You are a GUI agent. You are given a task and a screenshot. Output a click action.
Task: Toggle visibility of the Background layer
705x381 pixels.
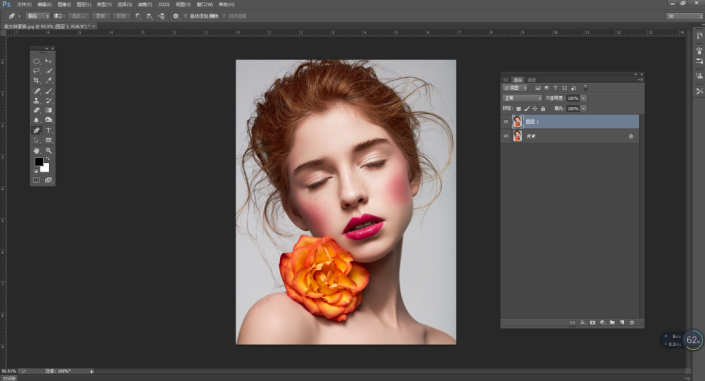[x=506, y=136]
